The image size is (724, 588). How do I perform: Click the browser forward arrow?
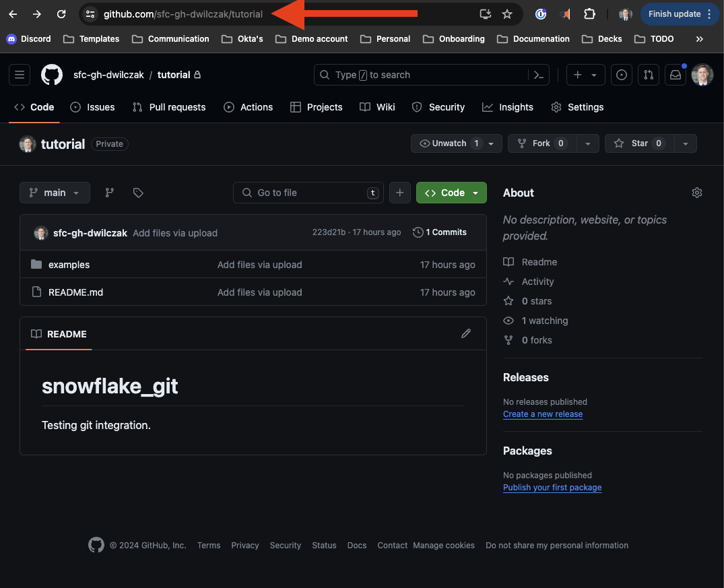37,14
